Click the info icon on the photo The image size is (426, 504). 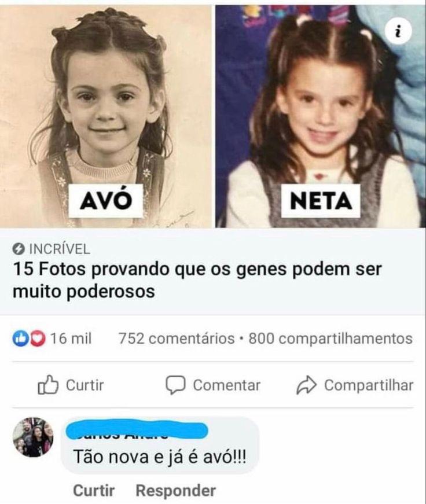[x=398, y=31]
